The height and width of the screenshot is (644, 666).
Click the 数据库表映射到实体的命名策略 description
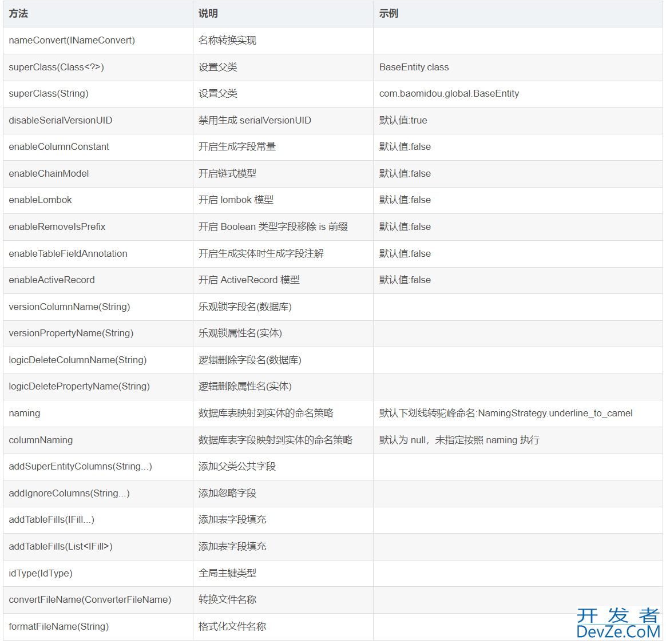point(266,413)
